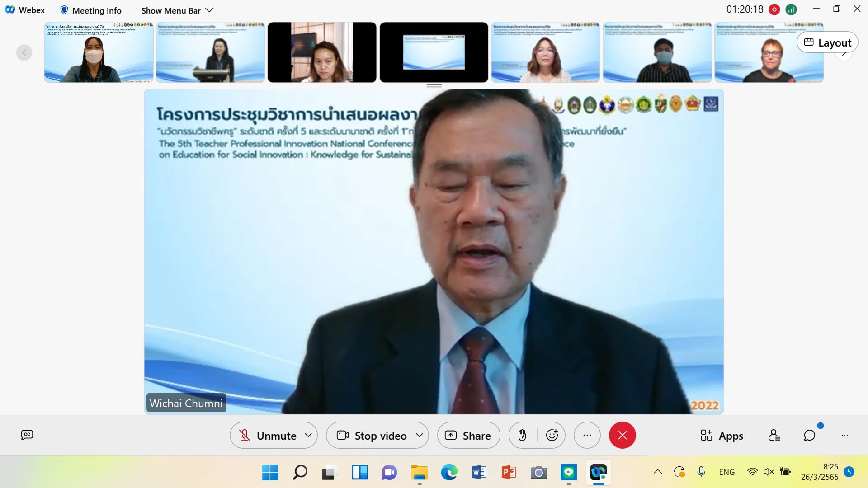Click Webex icon on taskbar
The image size is (868, 488).
(x=598, y=473)
